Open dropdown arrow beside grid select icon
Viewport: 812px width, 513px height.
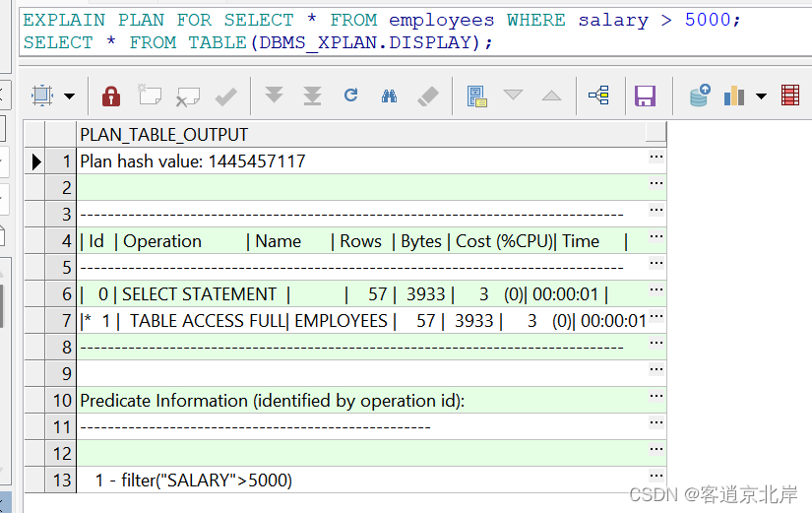(x=70, y=96)
